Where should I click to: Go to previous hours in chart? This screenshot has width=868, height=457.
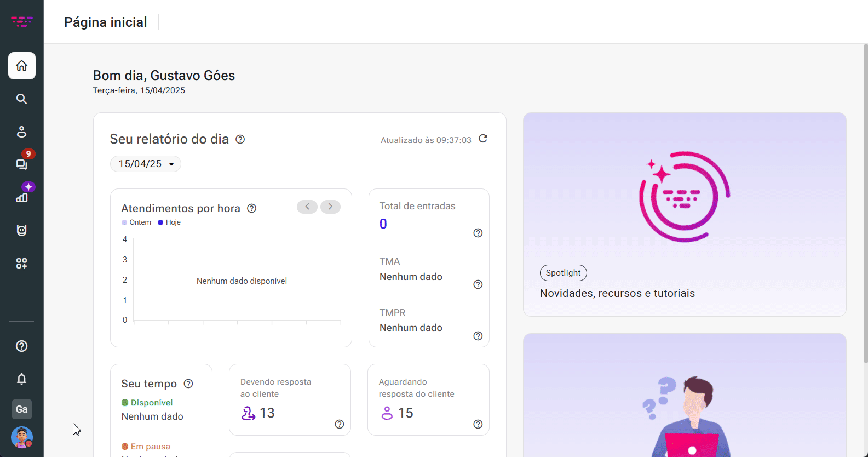pos(307,207)
